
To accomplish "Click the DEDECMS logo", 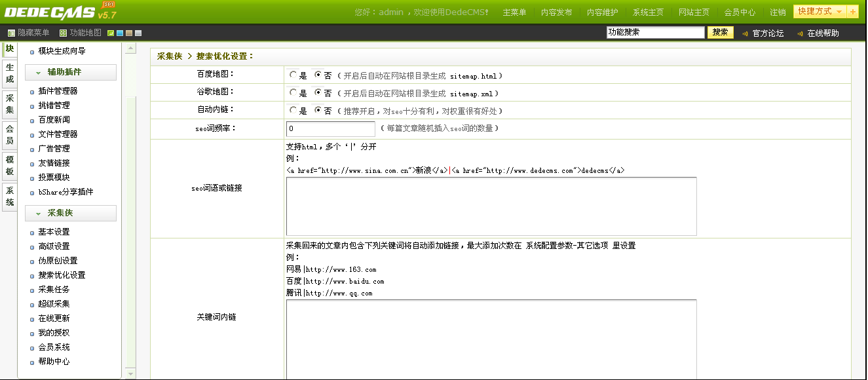I will 49,12.
